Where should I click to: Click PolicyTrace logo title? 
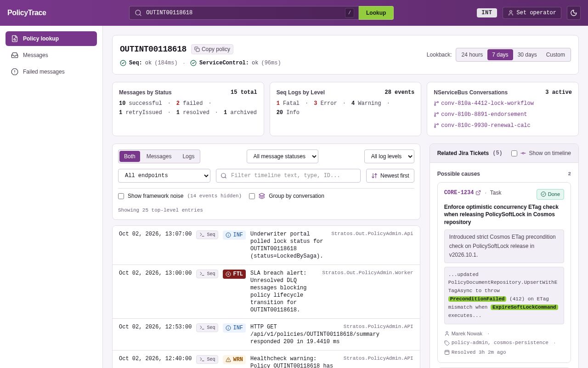click(x=27, y=13)
